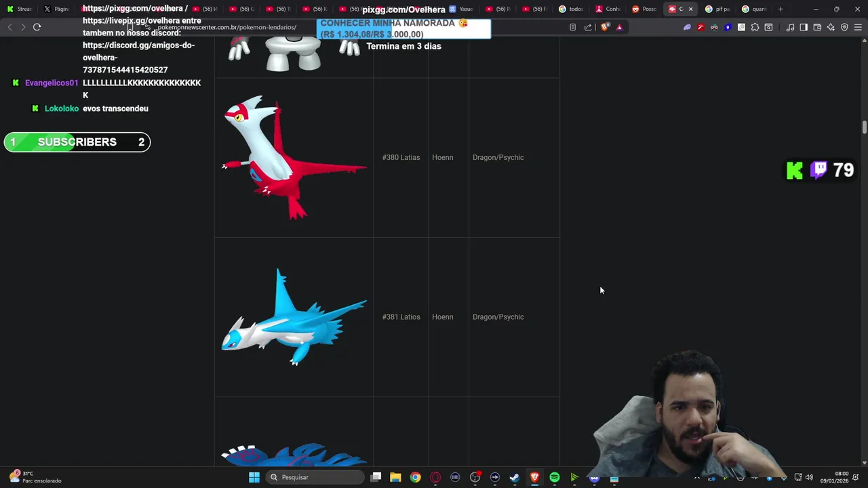Open reader mode icon in address bar
This screenshot has width=868, height=488.
click(572, 27)
